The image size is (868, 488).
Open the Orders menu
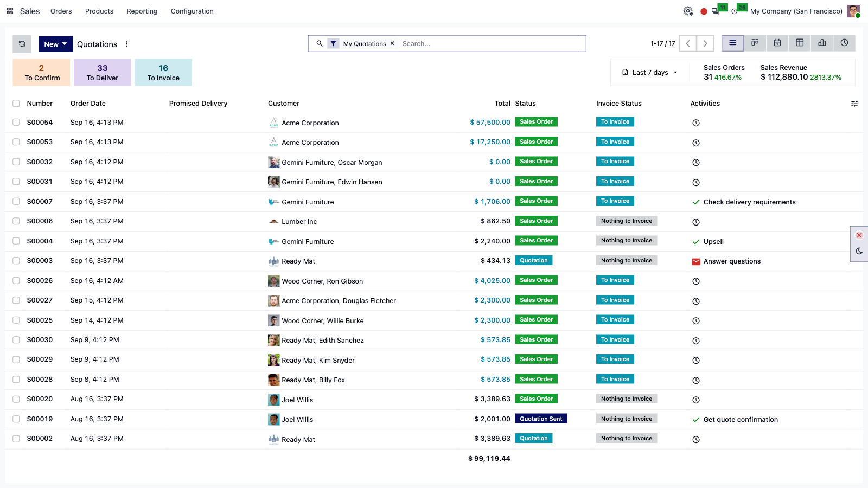61,11
